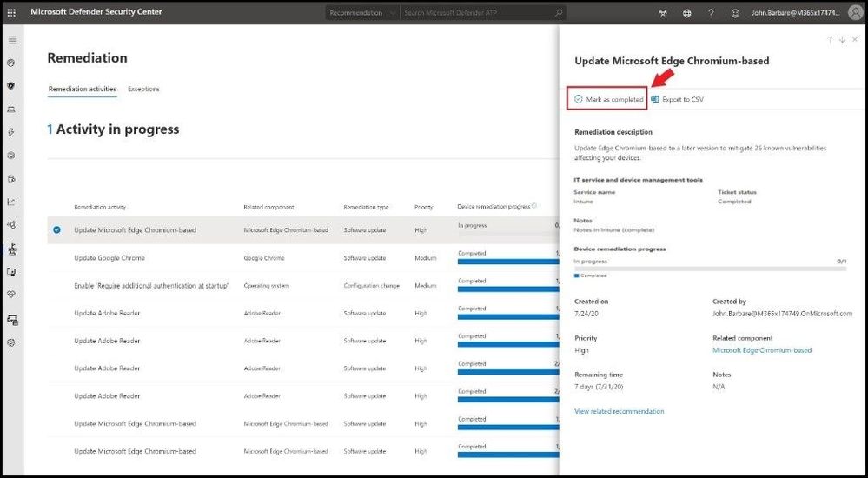Go to next item with panel down arrow
868x478 pixels.
point(842,40)
